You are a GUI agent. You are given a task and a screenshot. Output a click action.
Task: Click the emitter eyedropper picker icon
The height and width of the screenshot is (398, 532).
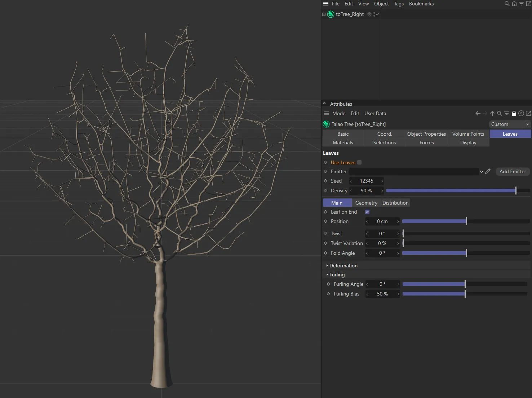click(488, 171)
